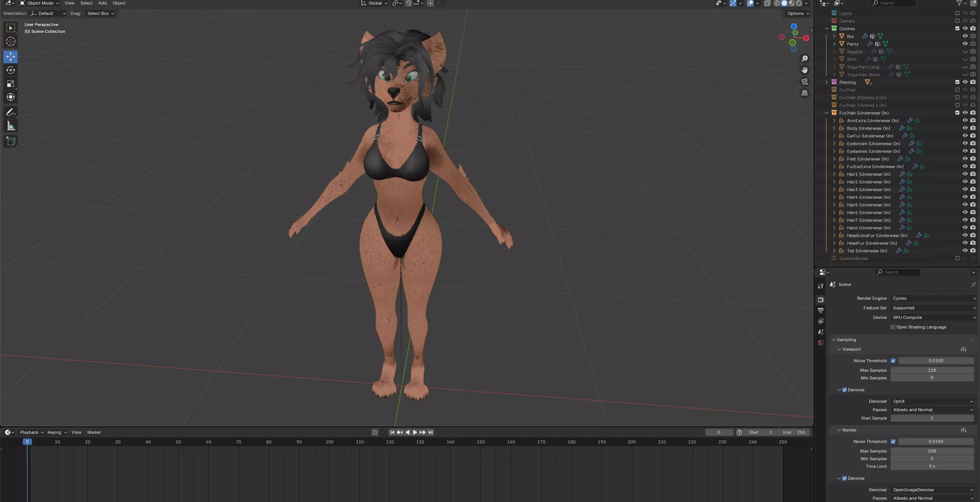Screen dimensions: 980x502
Task: Open the World properties tab icon
Action: coord(821,343)
